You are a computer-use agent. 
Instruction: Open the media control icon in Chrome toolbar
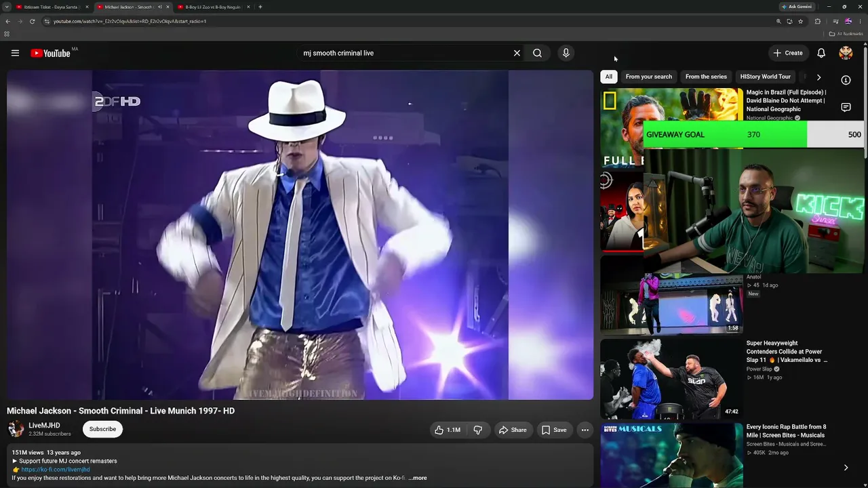[835, 21]
